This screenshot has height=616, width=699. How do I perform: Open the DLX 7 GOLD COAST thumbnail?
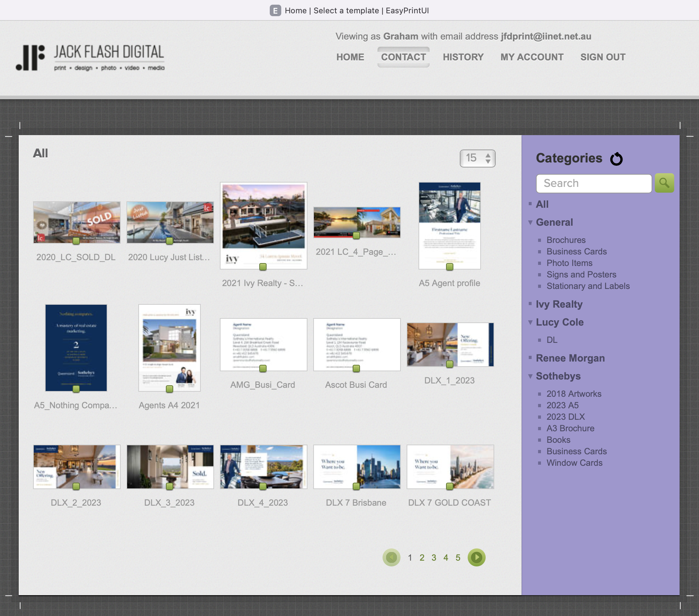click(450, 467)
